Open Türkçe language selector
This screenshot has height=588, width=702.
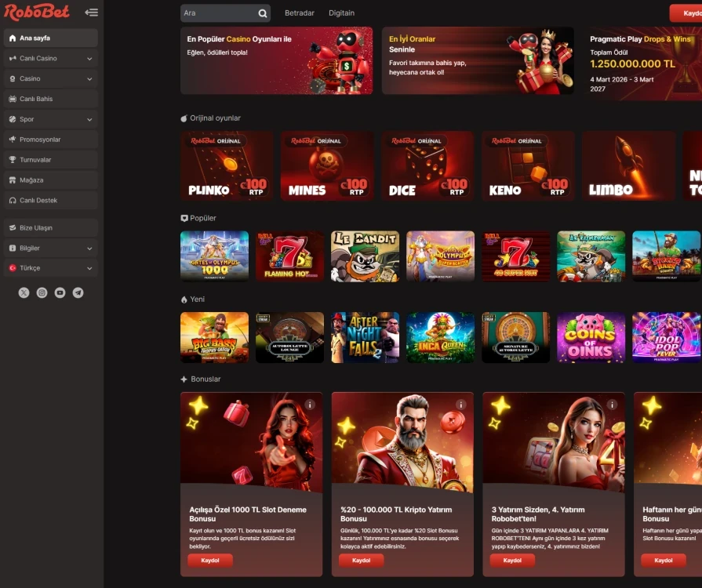pos(50,268)
